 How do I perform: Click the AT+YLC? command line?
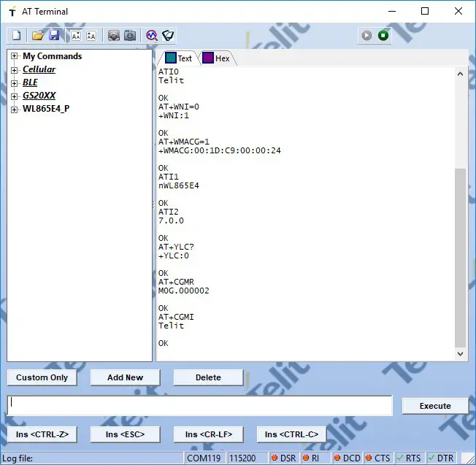(176, 247)
